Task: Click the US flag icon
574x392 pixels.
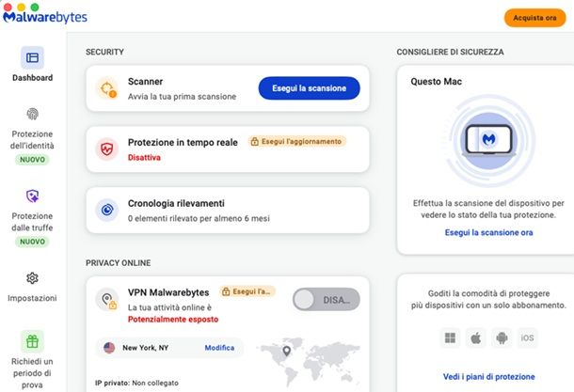Action: (x=109, y=348)
